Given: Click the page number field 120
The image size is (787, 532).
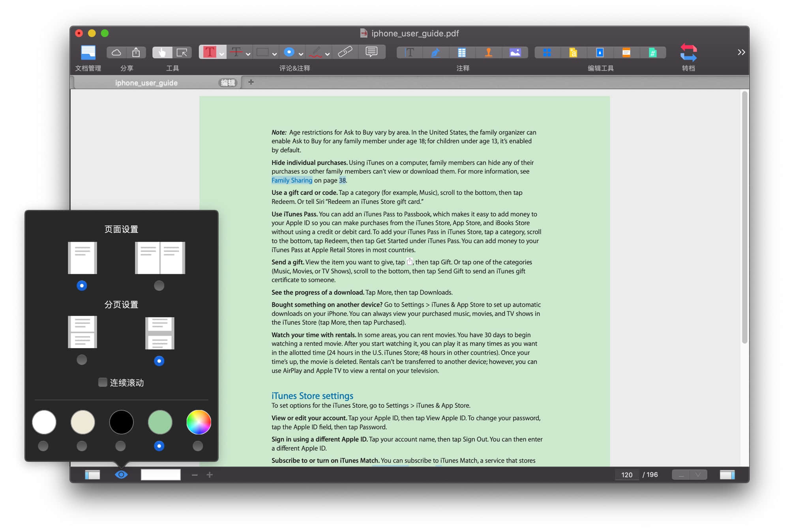Looking at the screenshot, I should pos(627,475).
